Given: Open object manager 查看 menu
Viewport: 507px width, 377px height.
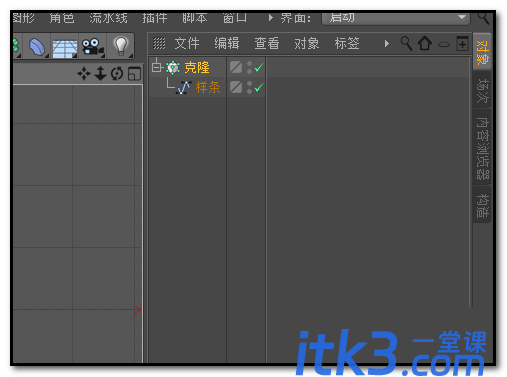Looking at the screenshot, I should pos(267,43).
